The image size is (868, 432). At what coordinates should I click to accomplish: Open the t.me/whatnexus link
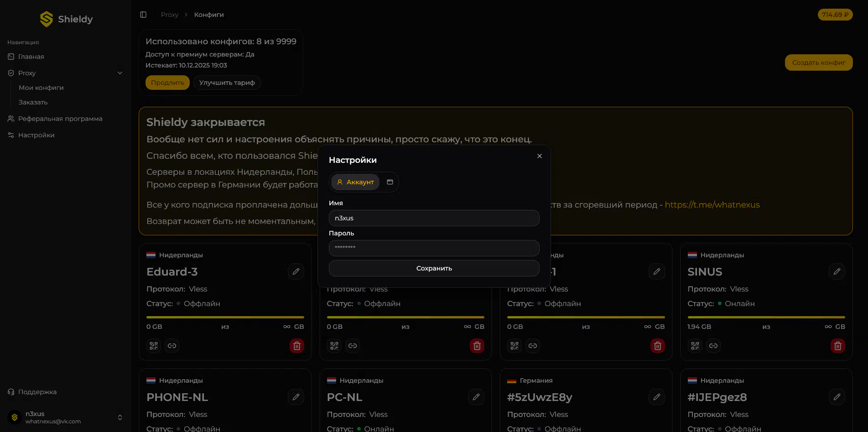(712, 205)
